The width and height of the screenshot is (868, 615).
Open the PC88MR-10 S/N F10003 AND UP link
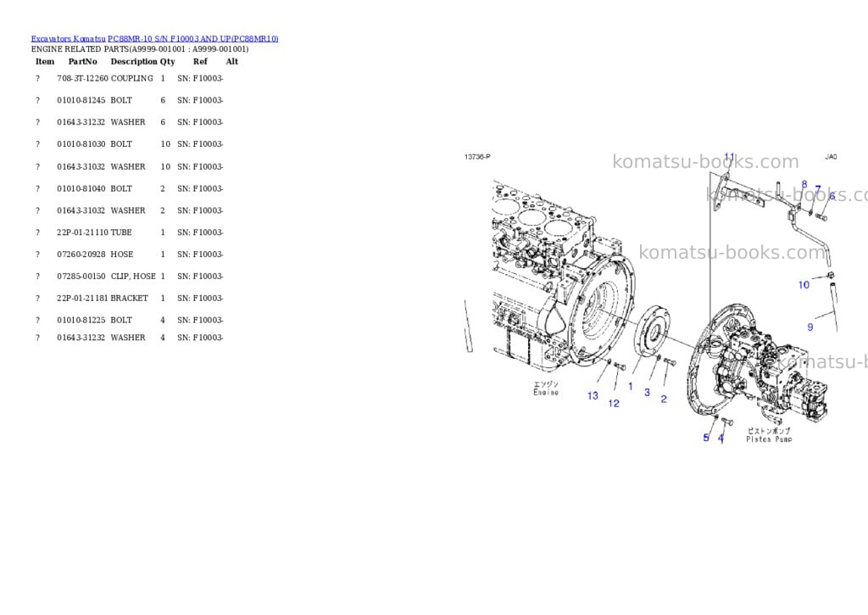point(193,39)
